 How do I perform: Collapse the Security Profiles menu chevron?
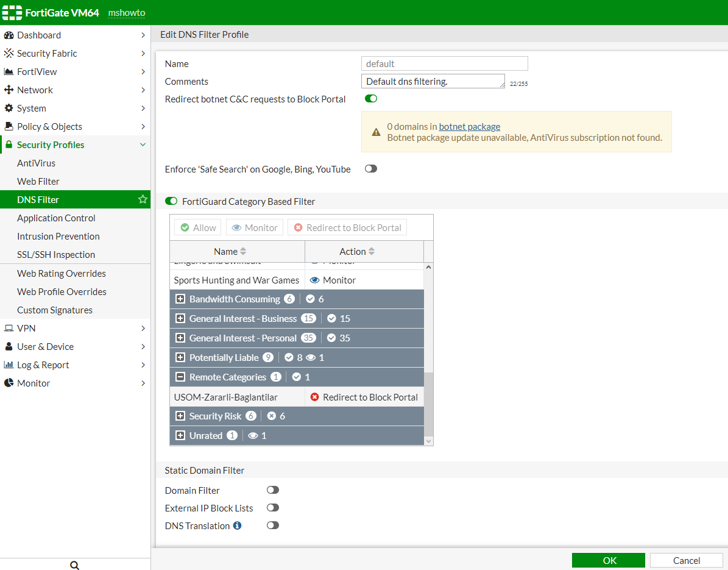point(143,145)
